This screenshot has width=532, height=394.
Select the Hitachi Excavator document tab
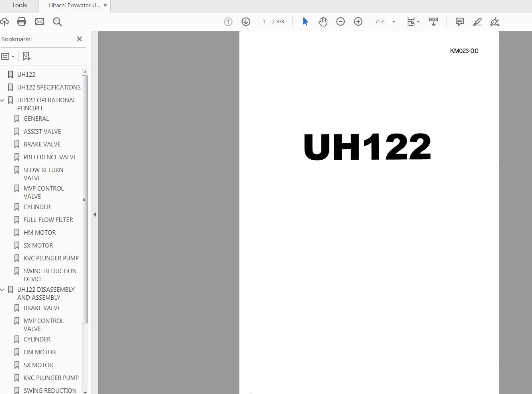coord(74,5)
